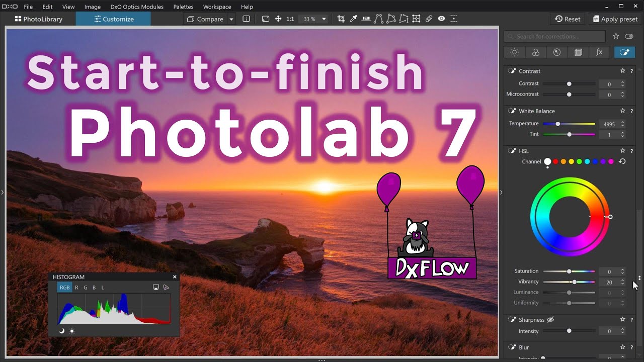Screen dimensions: 644x362
Task: Click the Fit on screen icon
Action: click(x=266, y=19)
